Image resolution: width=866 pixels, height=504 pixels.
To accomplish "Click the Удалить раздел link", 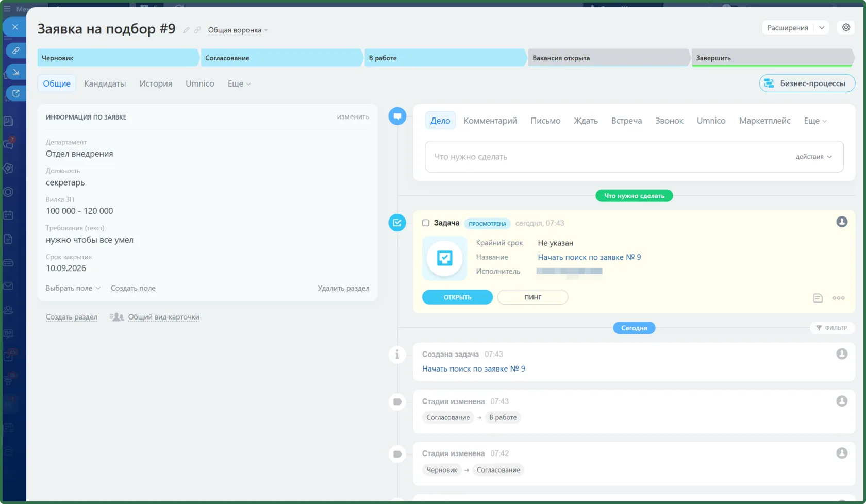I will click(x=343, y=288).
